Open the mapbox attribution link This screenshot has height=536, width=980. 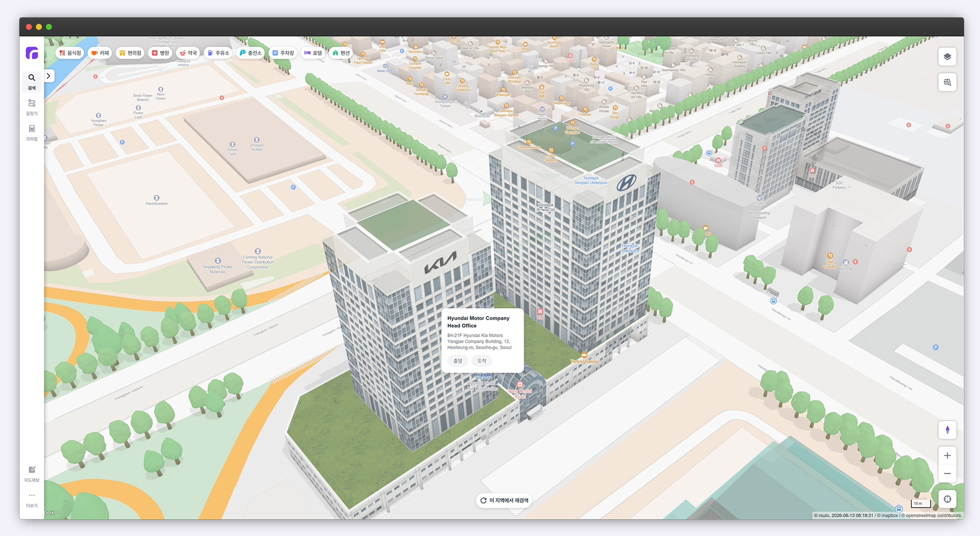click(x=887, y=516)
